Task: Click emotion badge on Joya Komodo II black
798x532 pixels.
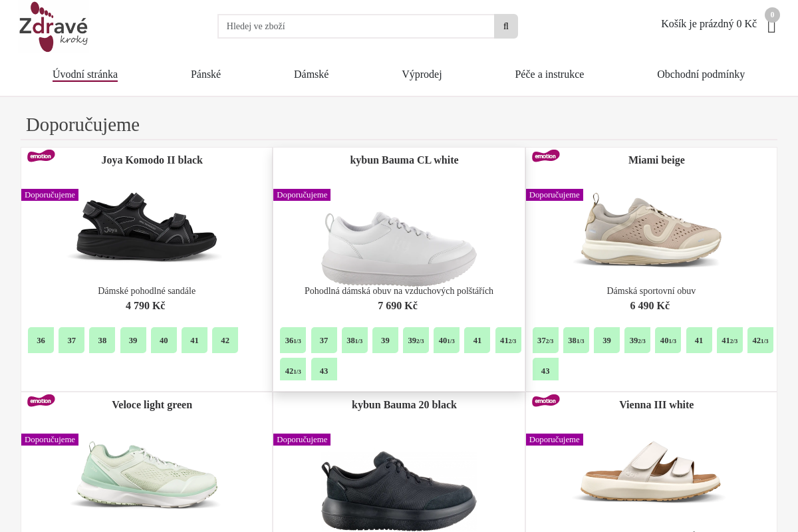Action: click(41, 156)
